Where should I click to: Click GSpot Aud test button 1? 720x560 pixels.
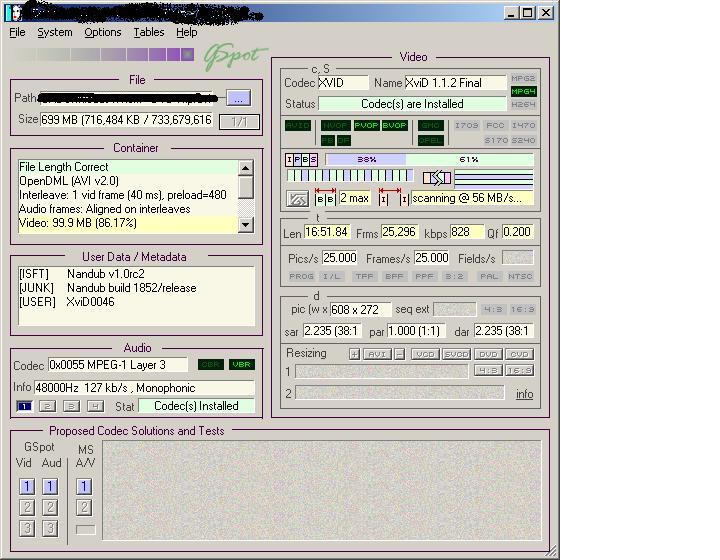(50, 487)
